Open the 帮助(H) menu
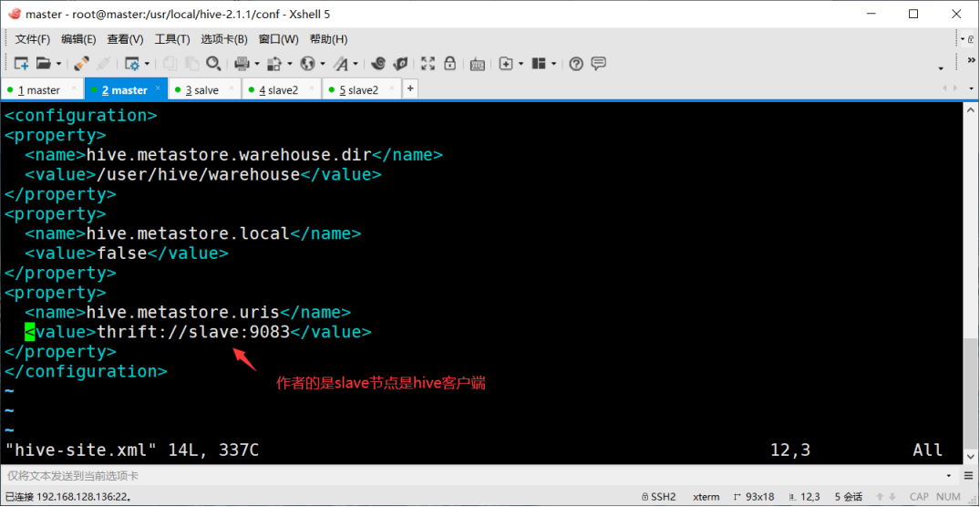This screenshot has height=507, width=980. pyautogui.click(x=329, y=39)
